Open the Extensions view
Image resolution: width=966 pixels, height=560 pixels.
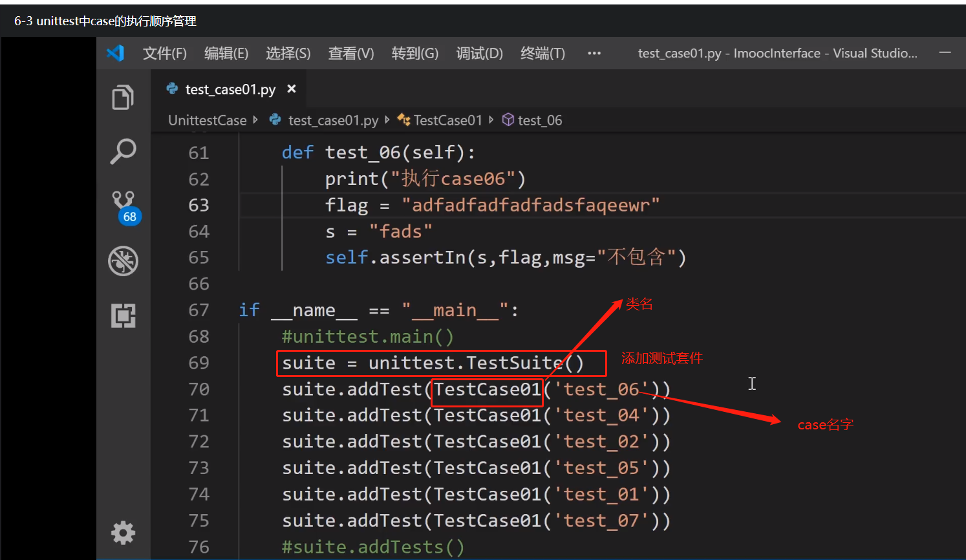coord(123,316)
